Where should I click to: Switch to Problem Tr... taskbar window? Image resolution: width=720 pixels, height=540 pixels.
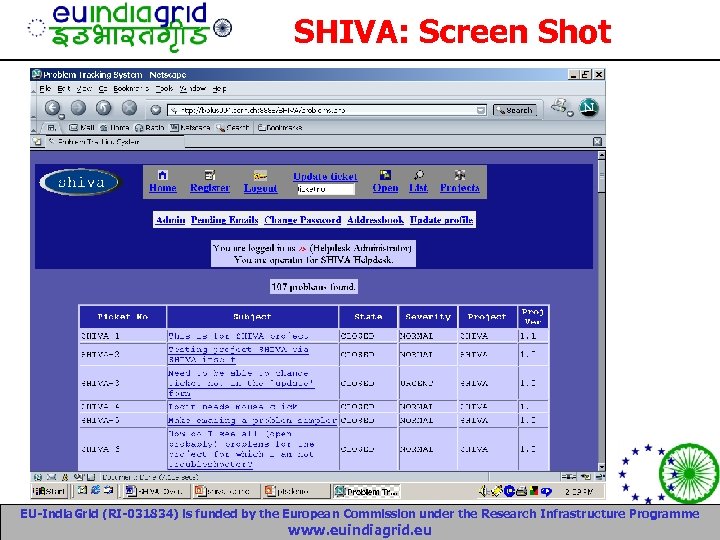tap(366, 491)
